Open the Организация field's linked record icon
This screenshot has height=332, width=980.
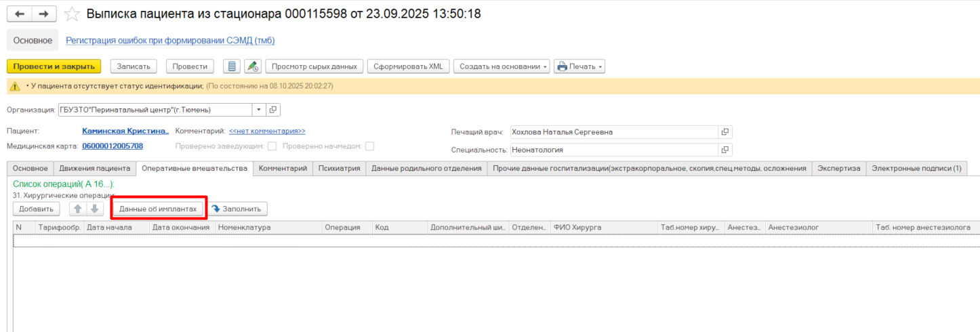[x=273, y=110]
